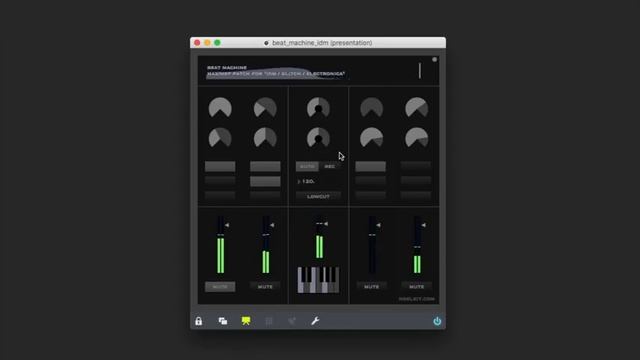Click the small round LED in header corner

(x=435, y=60)
